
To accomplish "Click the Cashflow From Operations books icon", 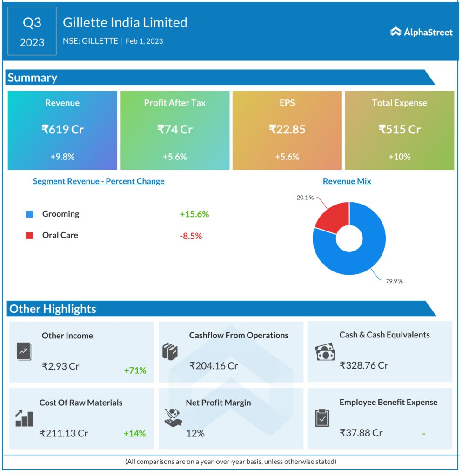I will (170, 351).
